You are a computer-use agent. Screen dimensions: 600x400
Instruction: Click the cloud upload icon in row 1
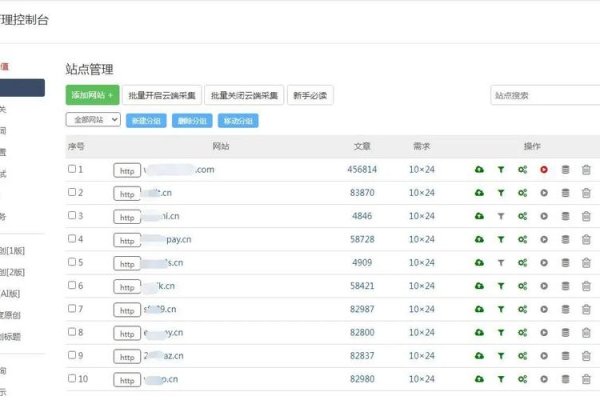point(479,169)
